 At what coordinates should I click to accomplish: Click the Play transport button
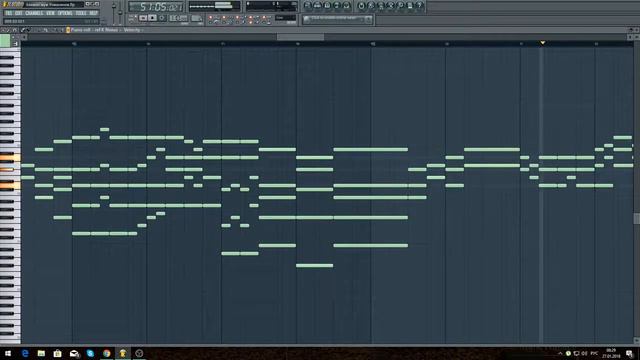(x=143, y=18)
